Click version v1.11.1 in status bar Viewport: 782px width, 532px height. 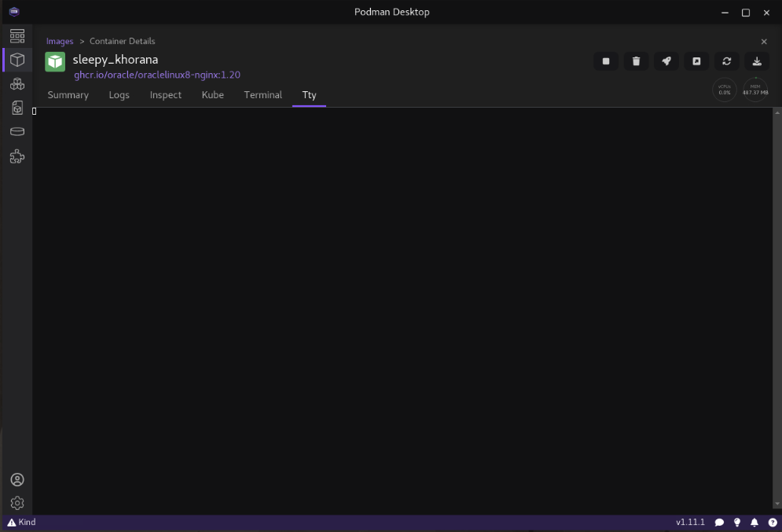click(690, 522)
